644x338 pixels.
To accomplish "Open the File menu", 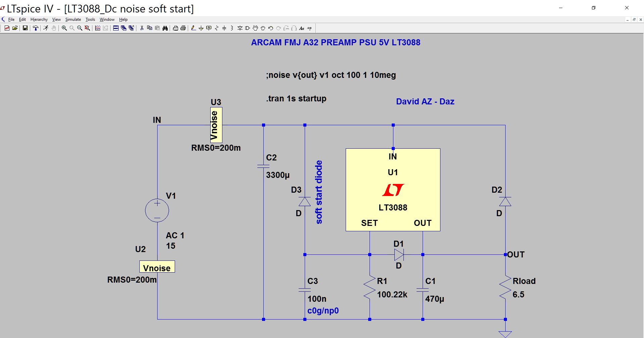I will (x=11, y=19).
